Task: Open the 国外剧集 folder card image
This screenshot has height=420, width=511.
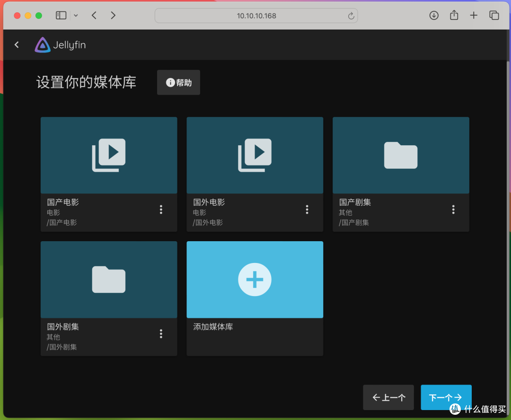Action: (x=109, y=280)
